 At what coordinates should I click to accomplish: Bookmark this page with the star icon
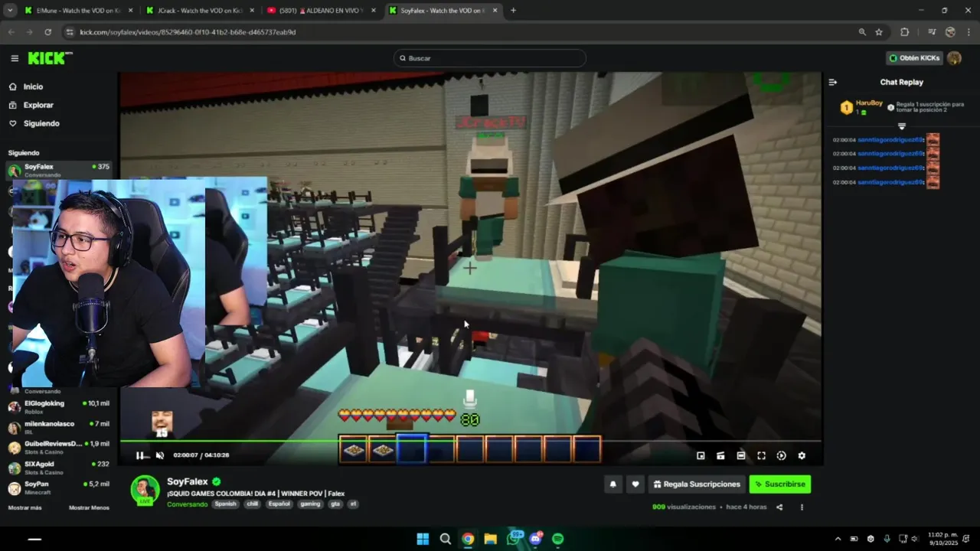(879, 32)
